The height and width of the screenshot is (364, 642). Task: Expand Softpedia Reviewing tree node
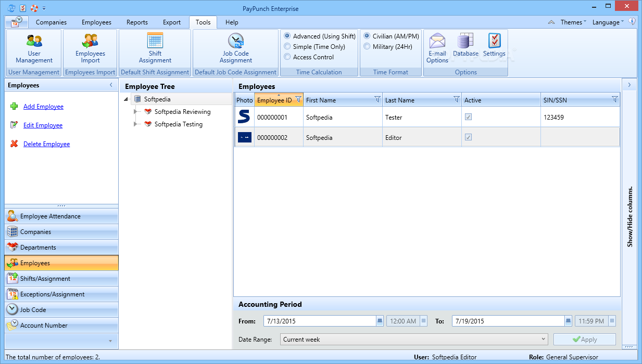136,112
